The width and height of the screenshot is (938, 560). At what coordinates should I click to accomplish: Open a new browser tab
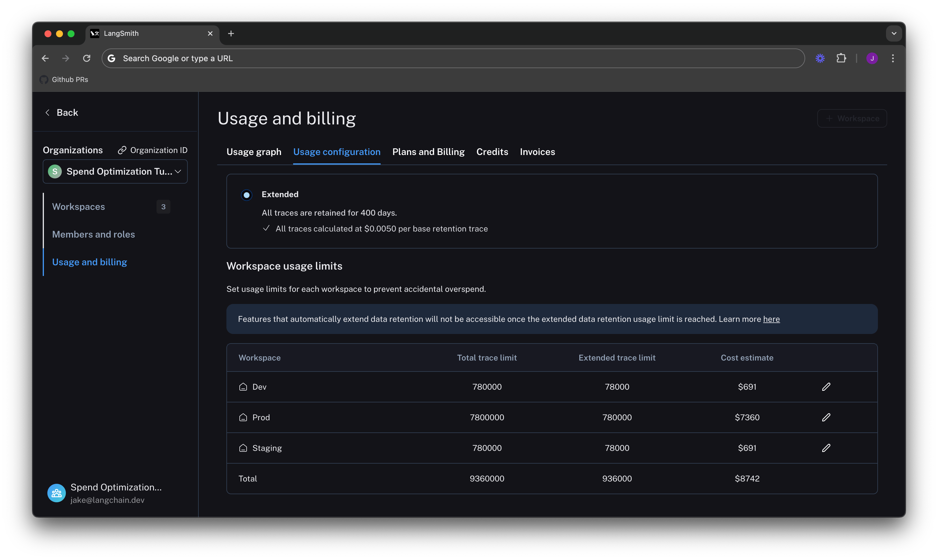click(x=231, y=33)
